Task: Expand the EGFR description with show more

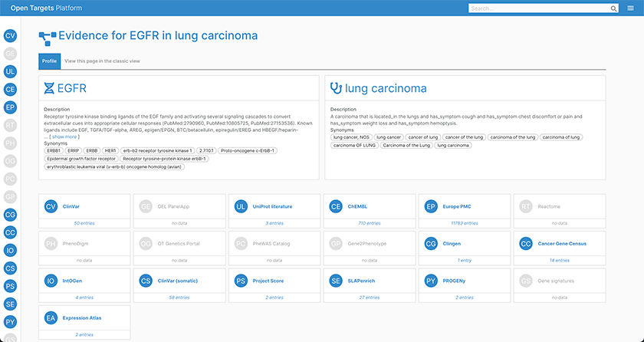Action: (64, 136)
